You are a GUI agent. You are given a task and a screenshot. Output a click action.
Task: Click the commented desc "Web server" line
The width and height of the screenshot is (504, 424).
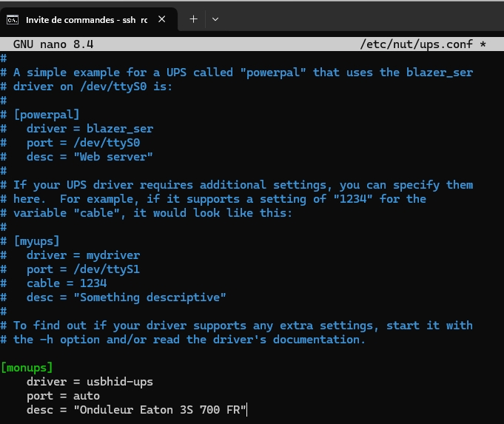[x=90, y=157]
